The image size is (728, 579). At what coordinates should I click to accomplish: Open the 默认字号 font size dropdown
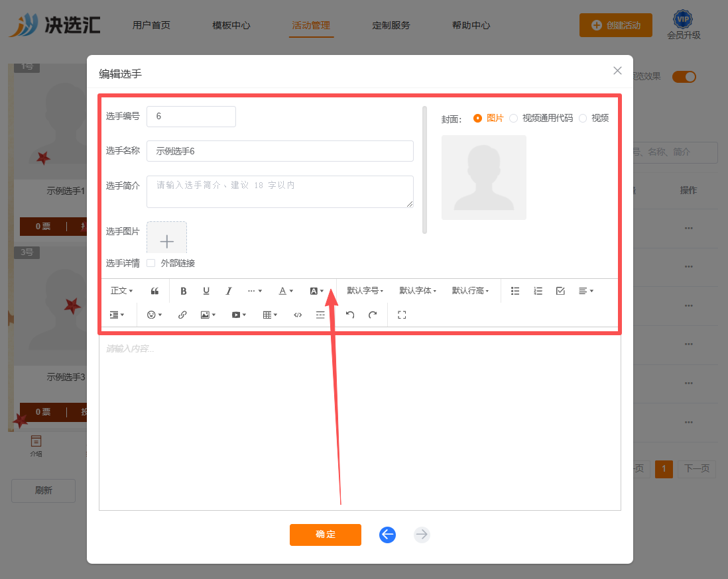pyautogui.click(x=365, y=291)
